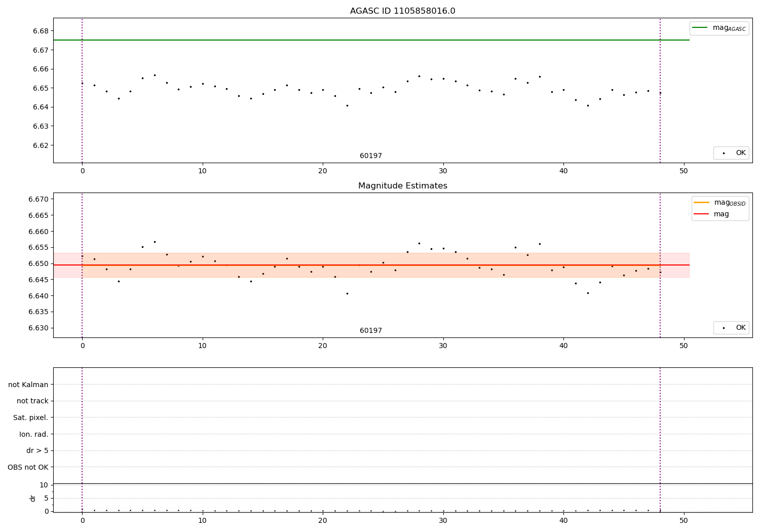760x532 pixels.
Task: Click the 'dr > 5' row label
Action: 37,450
